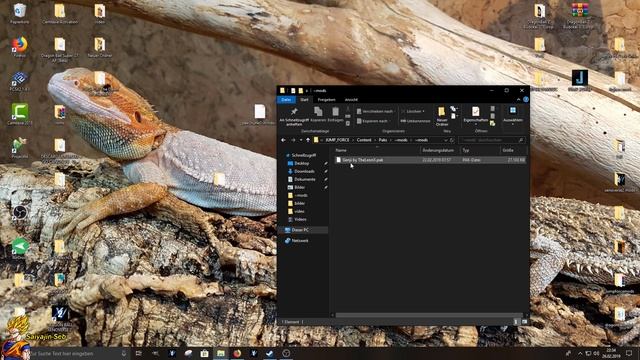Switch to details view via the status bar icon

point(516,322)
